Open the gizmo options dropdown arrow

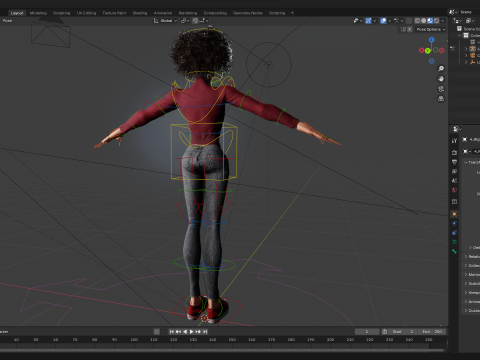tap(374, 21)
